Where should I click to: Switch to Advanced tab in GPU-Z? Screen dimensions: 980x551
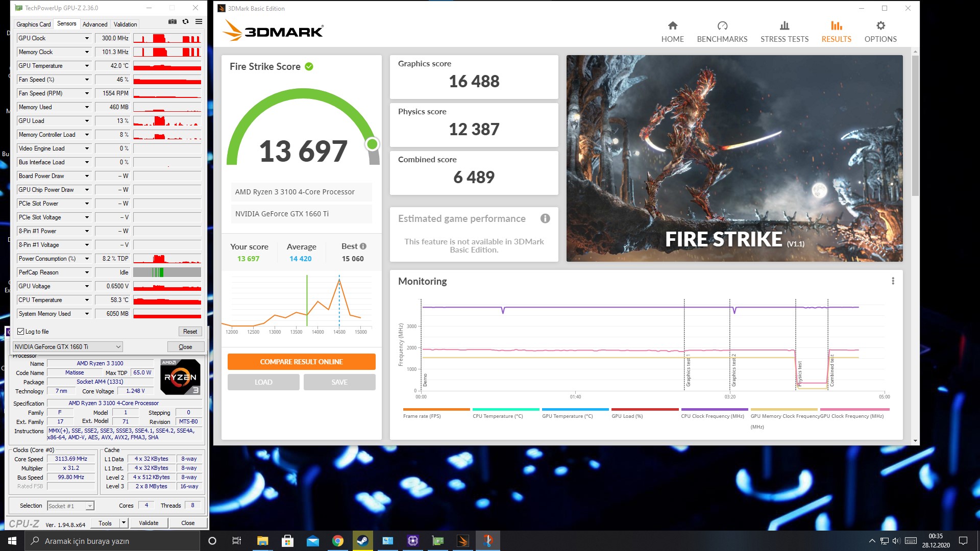point(95,24)
